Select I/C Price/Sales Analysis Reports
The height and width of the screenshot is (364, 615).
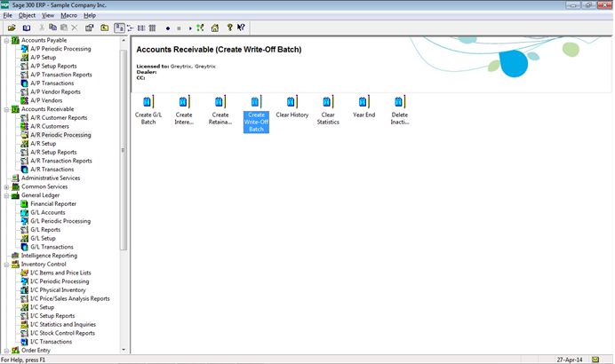[70, 299]
